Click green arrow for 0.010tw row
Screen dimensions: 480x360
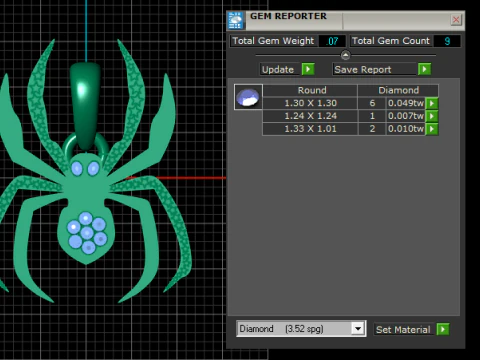coord(432,129)
